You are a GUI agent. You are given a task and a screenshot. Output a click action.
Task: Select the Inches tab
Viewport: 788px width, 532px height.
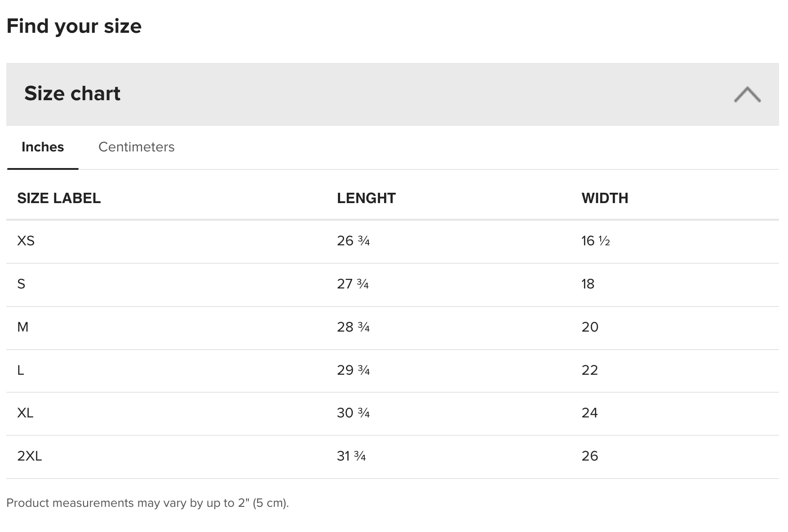43,147
